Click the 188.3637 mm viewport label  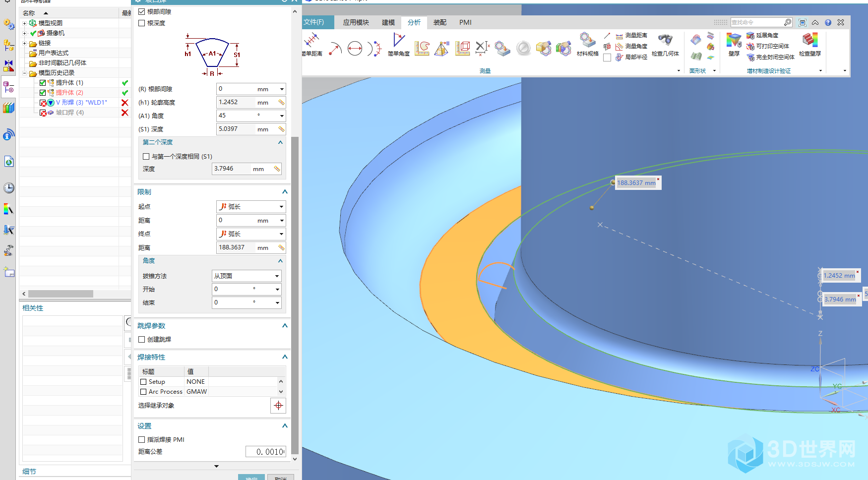pyautogui.click(x=636, y=183)
